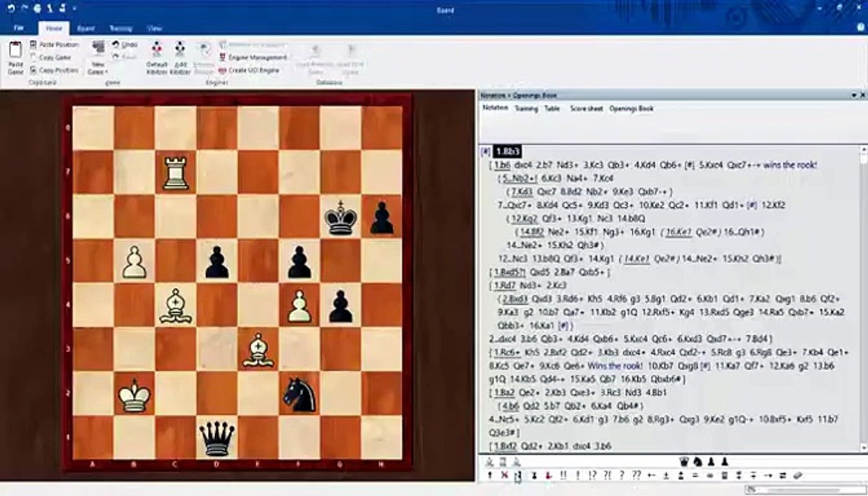
Task: Click the white king on b2
Action: (x=134, y=393)
